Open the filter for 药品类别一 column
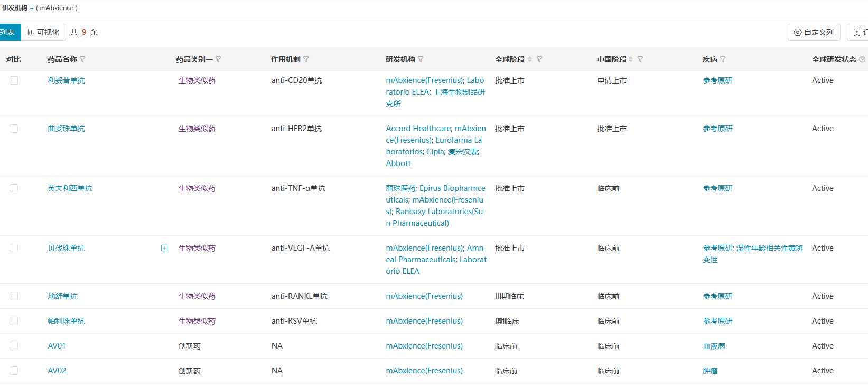The image size is (868, 385). pos(218,59)
